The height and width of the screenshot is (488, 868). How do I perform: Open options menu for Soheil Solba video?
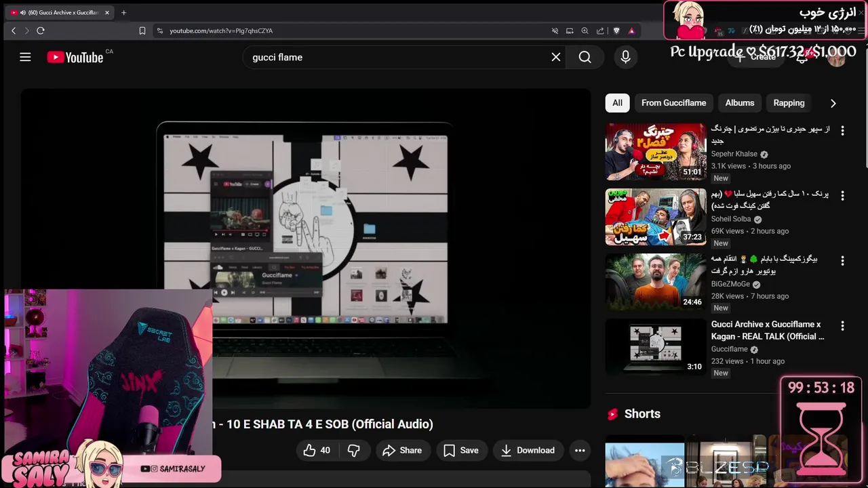(x=842, y=195)
